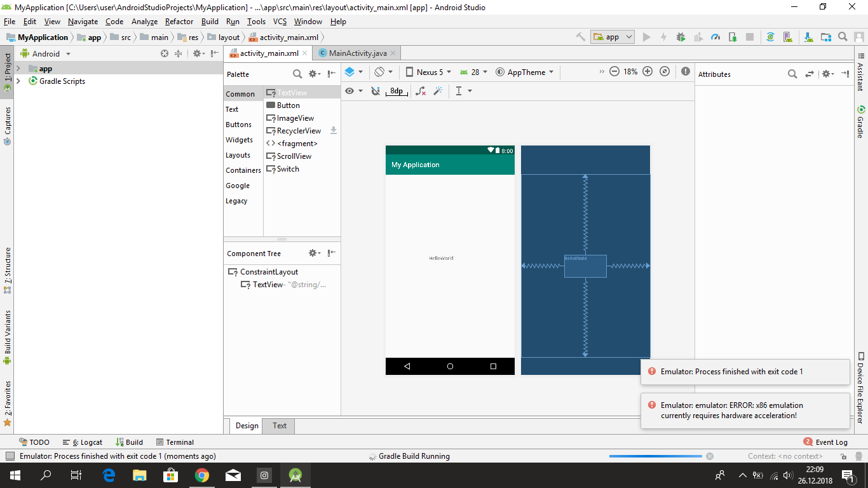Open the Nexus 5 device dropdown
Viewport: 868px width, 488px height.
click(x=428, y=72)
